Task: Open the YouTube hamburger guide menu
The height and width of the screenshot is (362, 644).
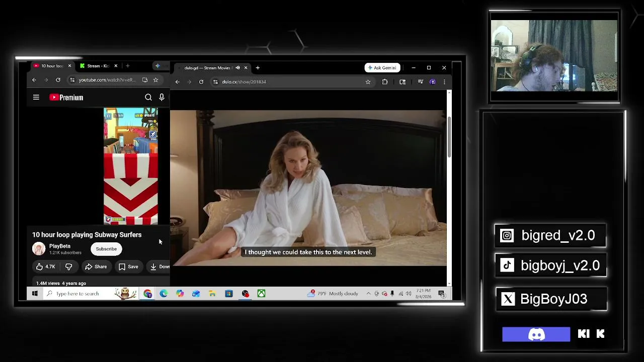Action: point(36,98)
